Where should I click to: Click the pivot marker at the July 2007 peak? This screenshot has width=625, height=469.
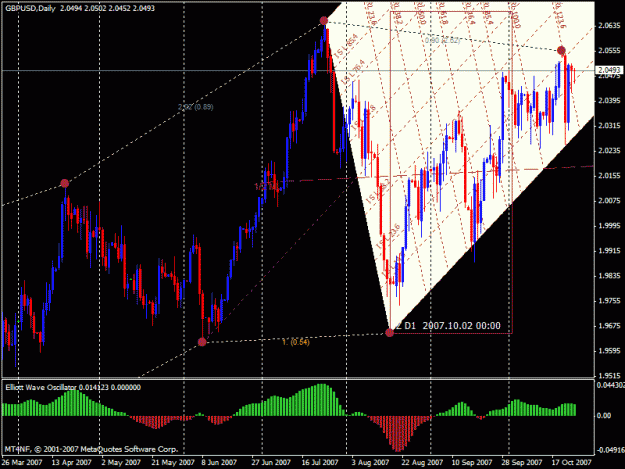(x=324, y=20)
